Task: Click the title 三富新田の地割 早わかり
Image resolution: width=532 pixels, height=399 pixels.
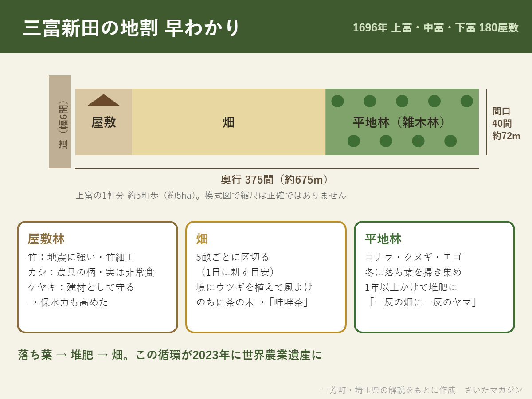Action: pyautogui.click(x=131, y=27)
